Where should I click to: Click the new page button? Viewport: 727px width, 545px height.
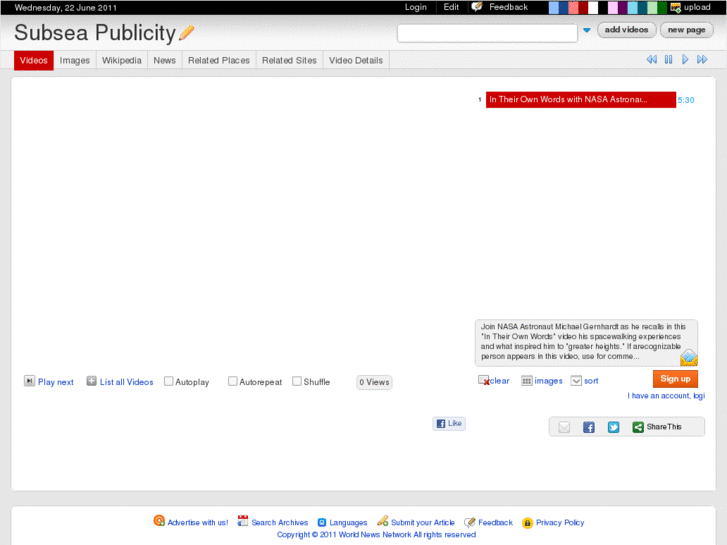(687, 30)
